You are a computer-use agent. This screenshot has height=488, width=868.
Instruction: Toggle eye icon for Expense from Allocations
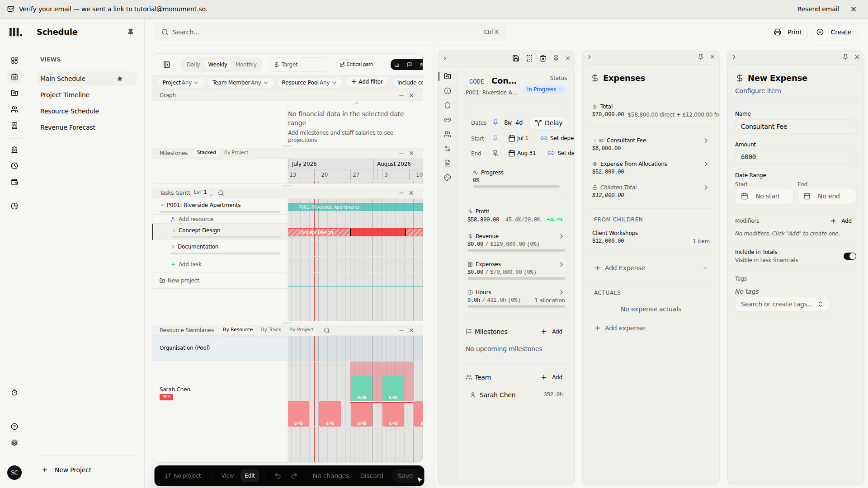595,164
